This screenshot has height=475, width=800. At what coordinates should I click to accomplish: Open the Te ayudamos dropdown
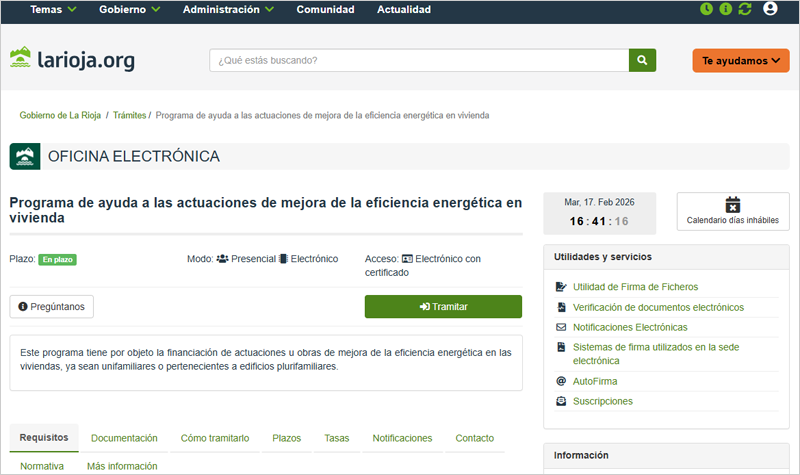tap(741, 60)
